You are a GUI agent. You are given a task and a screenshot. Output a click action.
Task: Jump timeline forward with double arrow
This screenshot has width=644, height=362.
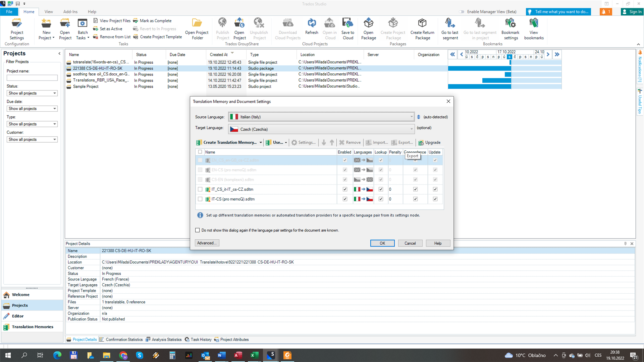pyautogui.click(x=557, y=54)
